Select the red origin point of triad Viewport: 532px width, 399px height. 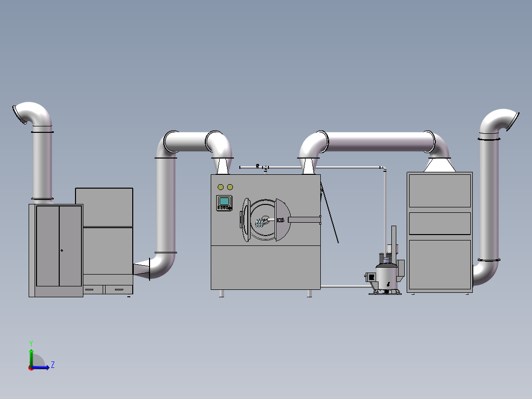[31, 368]
